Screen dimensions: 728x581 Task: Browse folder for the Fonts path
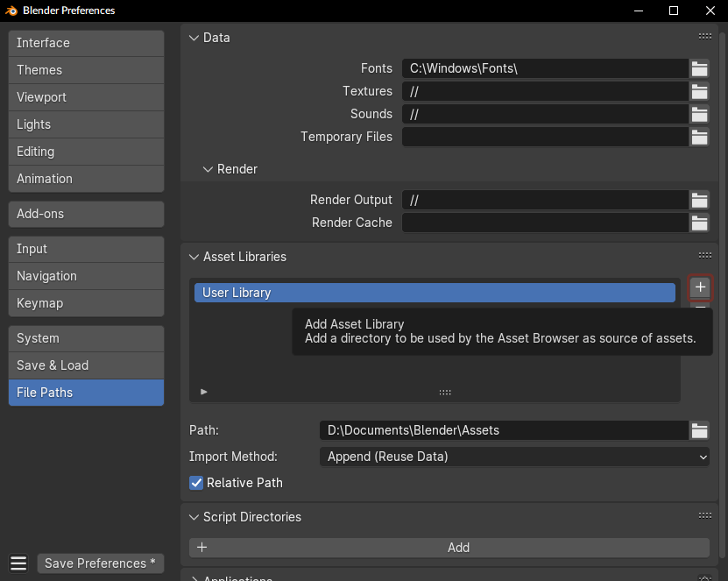[699, 68]
